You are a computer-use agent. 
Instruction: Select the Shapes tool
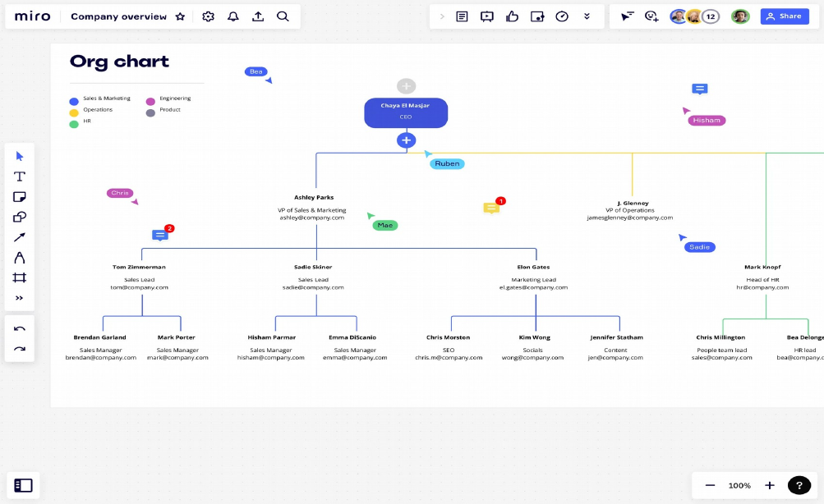point(20,218)
